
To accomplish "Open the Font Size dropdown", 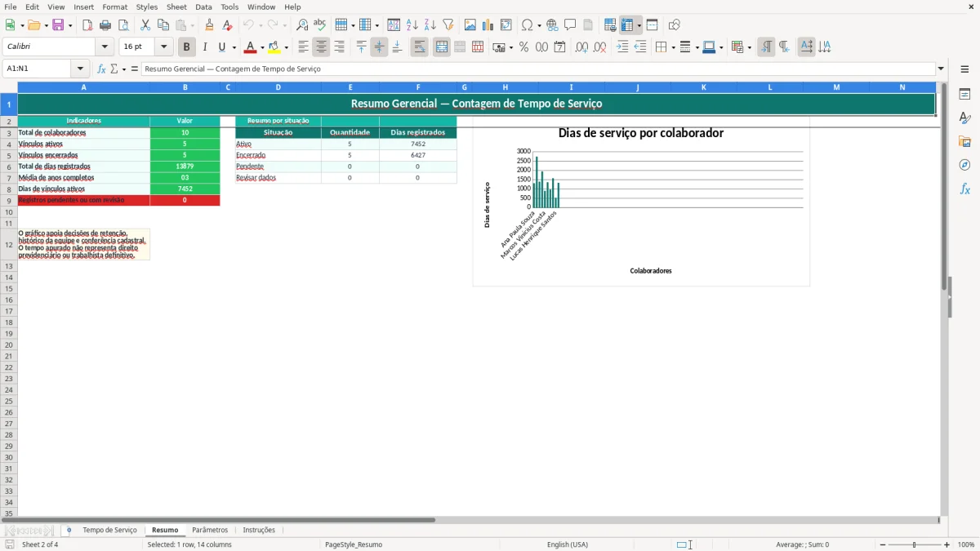I will [x=163, y=47].
